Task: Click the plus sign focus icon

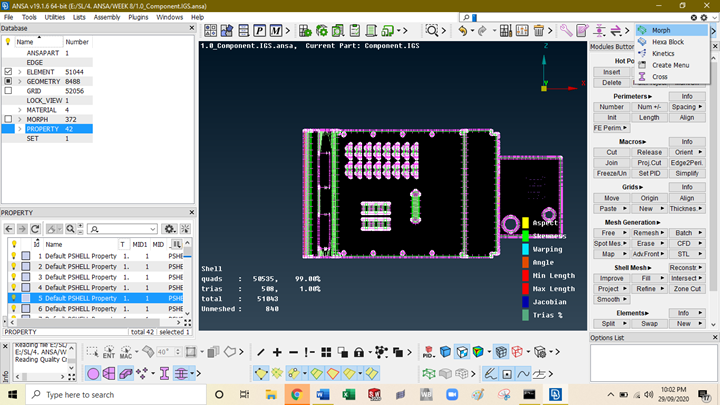Action: pos(277,352)
